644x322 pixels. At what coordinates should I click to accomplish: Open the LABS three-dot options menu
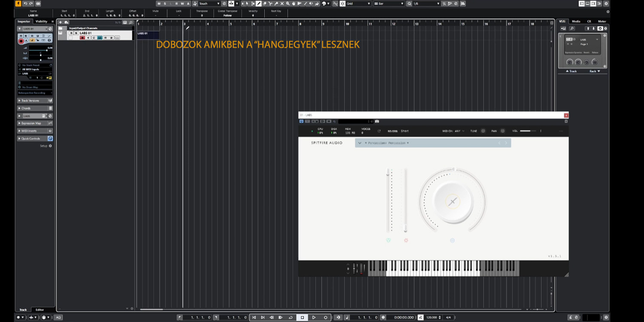coord(561,131)
